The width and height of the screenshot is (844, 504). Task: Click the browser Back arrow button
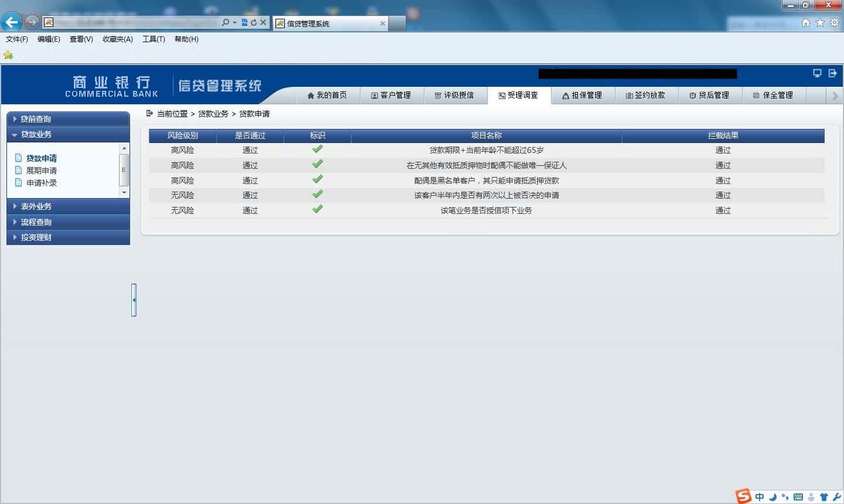coord(11,22)
